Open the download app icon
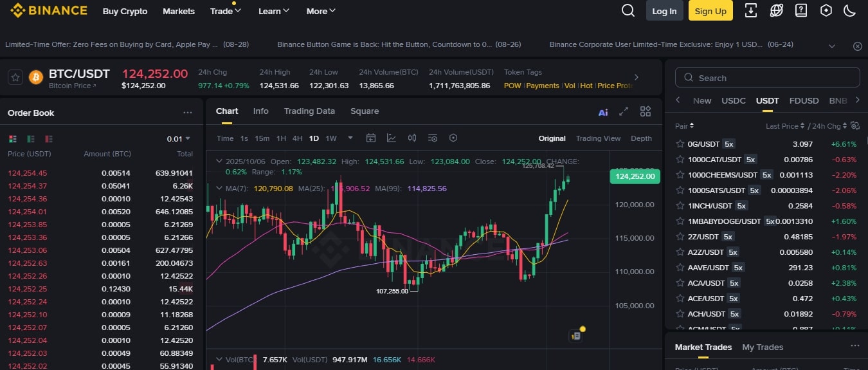 coord(750,10)
